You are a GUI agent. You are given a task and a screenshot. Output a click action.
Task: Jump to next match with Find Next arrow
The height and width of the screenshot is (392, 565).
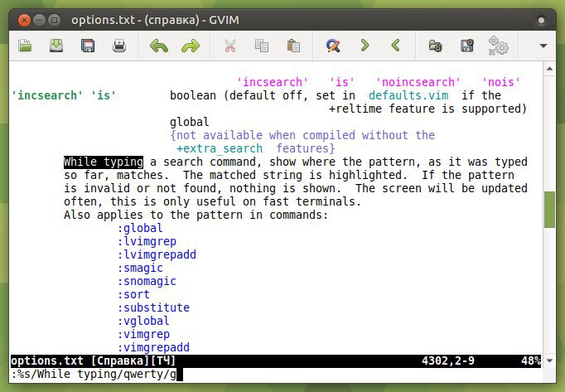click(x=365, y=46)
